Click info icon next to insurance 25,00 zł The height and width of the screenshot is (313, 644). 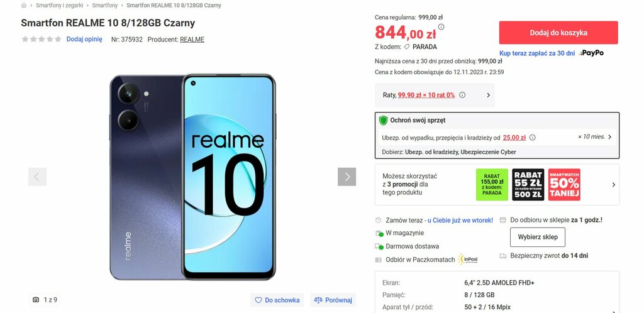tap(533, 138)
